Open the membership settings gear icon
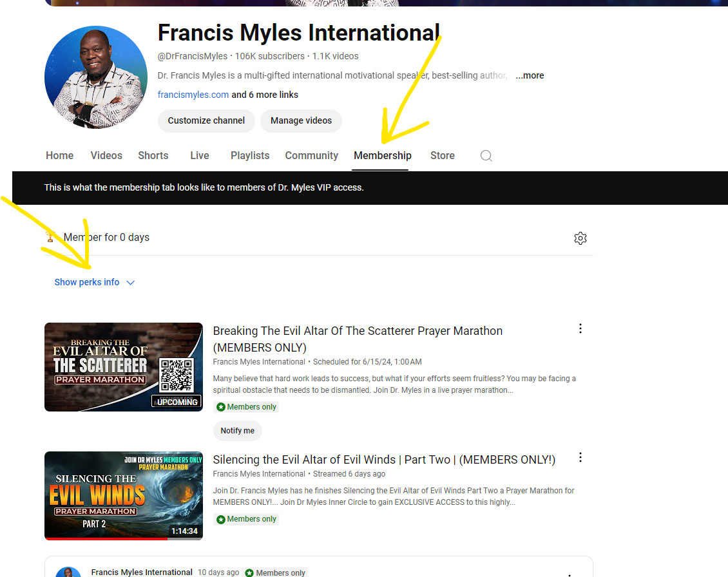The image size is (728, 577). point(580,238)
